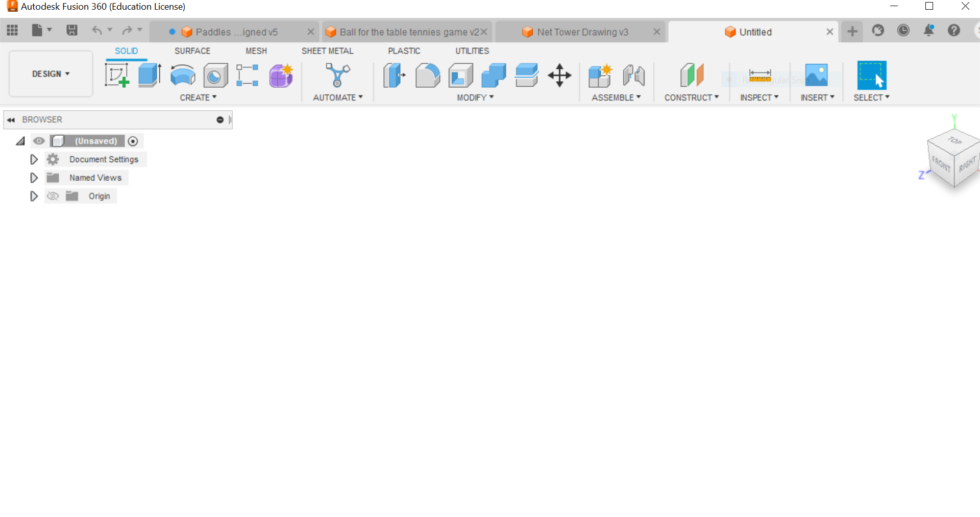Open the DESIGN workspace dropdown
Viewport: 980px width, 517px height.
tap(51, 74)
